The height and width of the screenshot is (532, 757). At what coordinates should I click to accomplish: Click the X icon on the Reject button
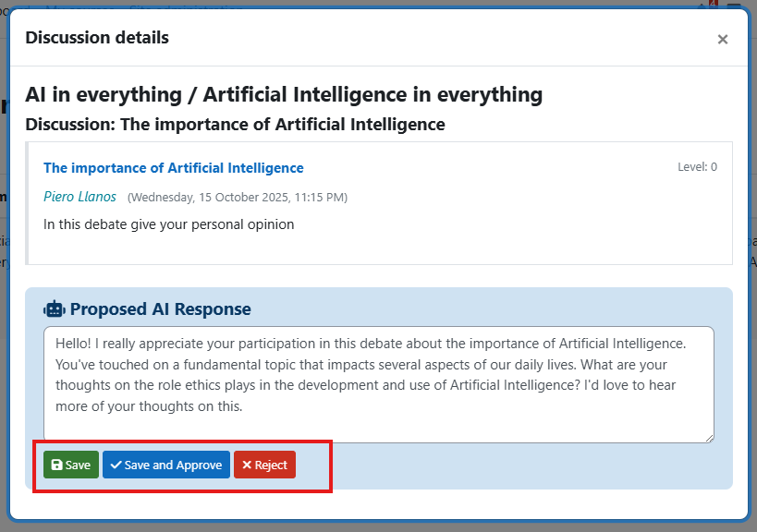click(247, 465)
